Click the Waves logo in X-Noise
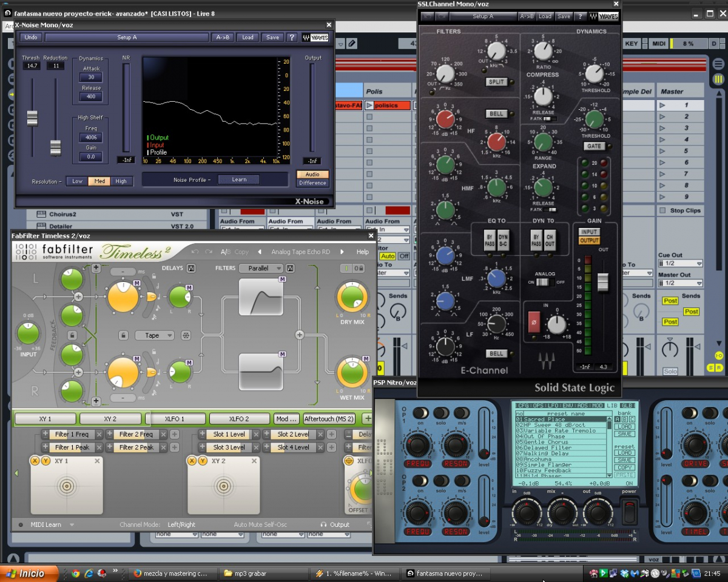The width and height of the screenshot is (728, 582). (x=315, y=38)
